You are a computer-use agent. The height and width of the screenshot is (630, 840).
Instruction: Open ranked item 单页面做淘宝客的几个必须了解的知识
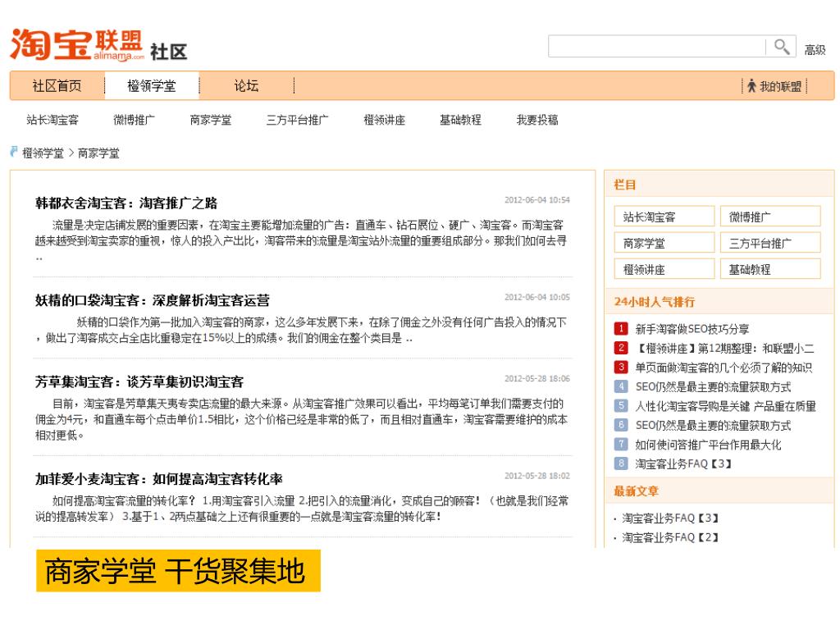pos(724,367)
